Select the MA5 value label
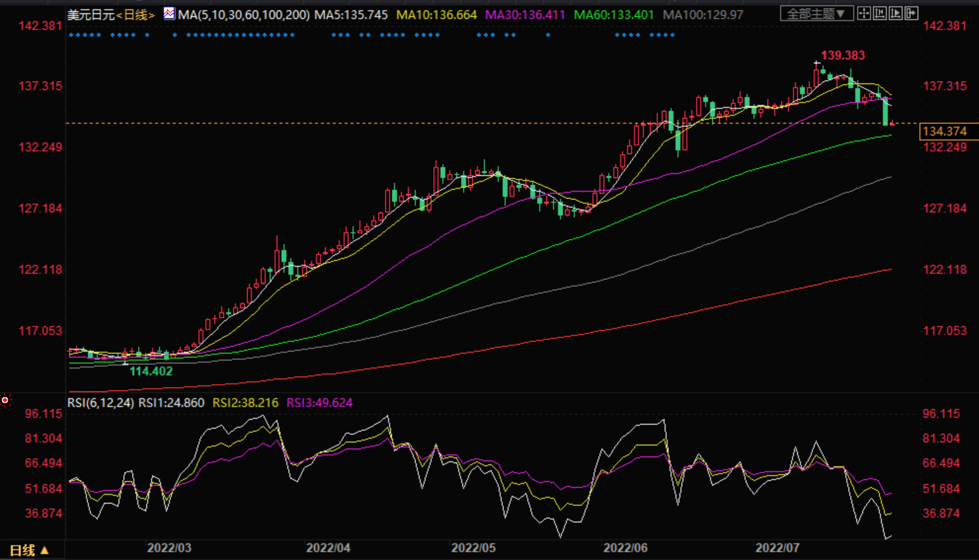The image size is (979, 560). tap(351, 14)
